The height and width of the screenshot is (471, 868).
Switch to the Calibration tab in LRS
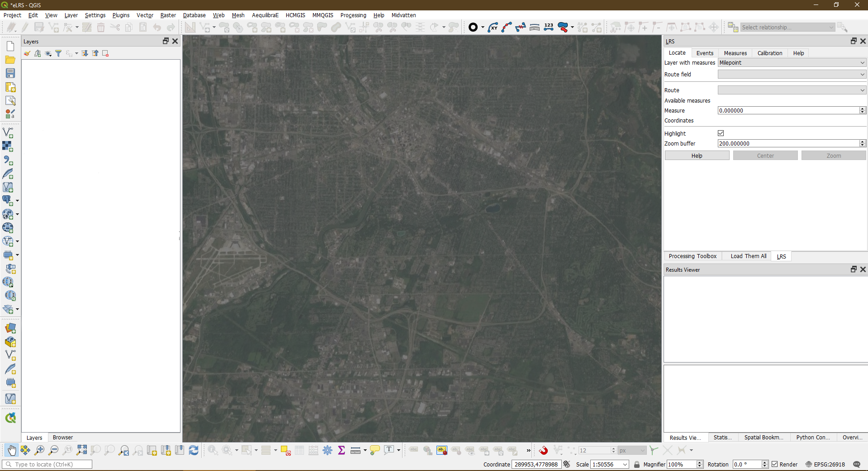[x=769, y=53]
